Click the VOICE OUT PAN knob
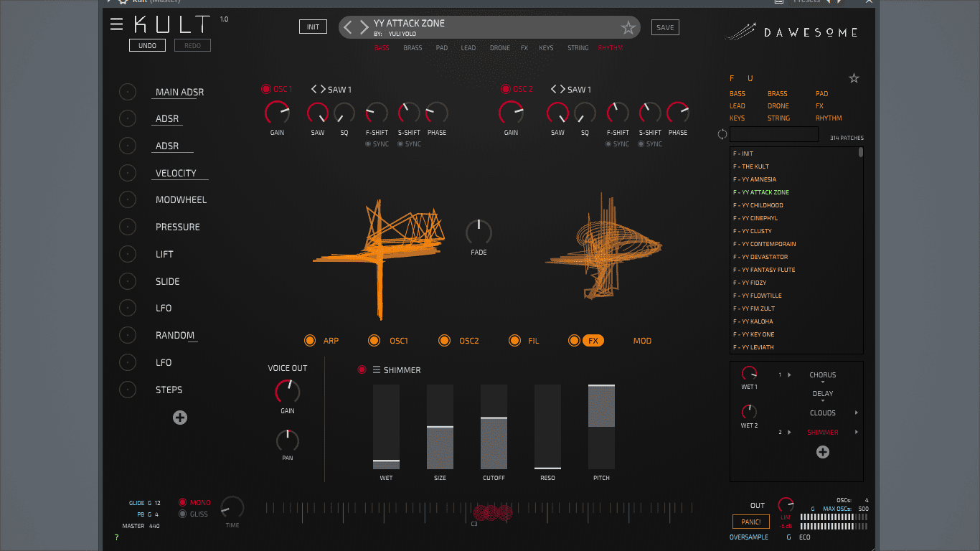The height and width of the screenshot is (551, 980). coord(288,440)
